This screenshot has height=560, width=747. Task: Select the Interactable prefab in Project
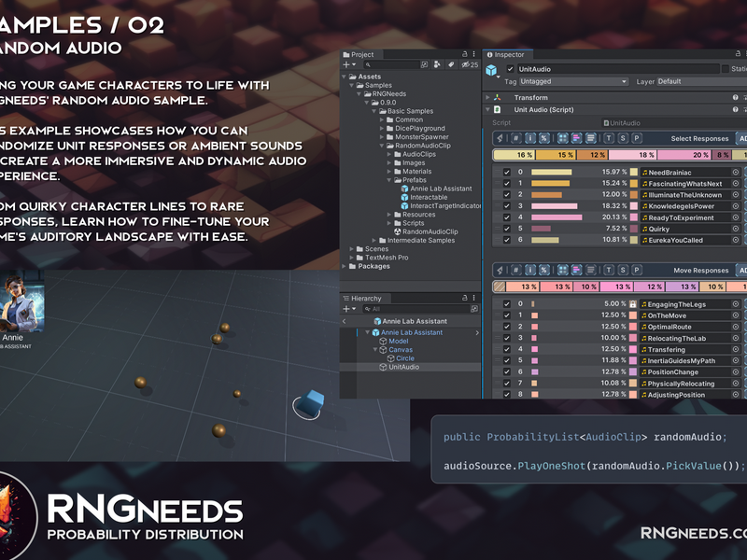[x=429, y=197]
